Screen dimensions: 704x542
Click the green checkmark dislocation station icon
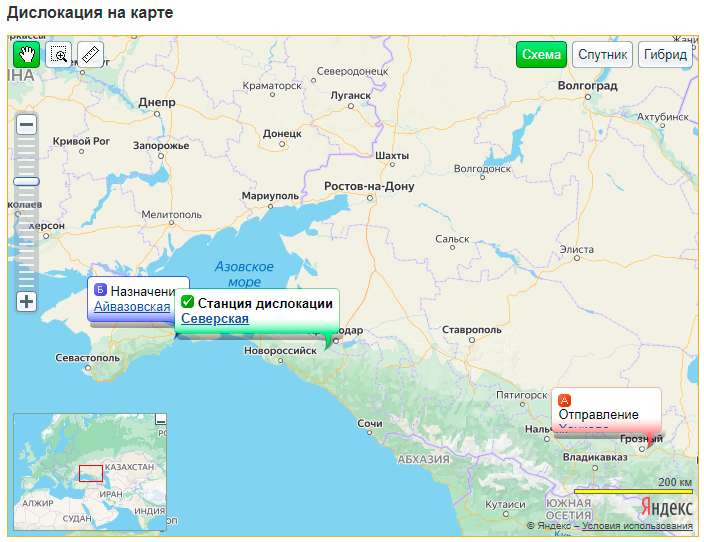[187, 303]
